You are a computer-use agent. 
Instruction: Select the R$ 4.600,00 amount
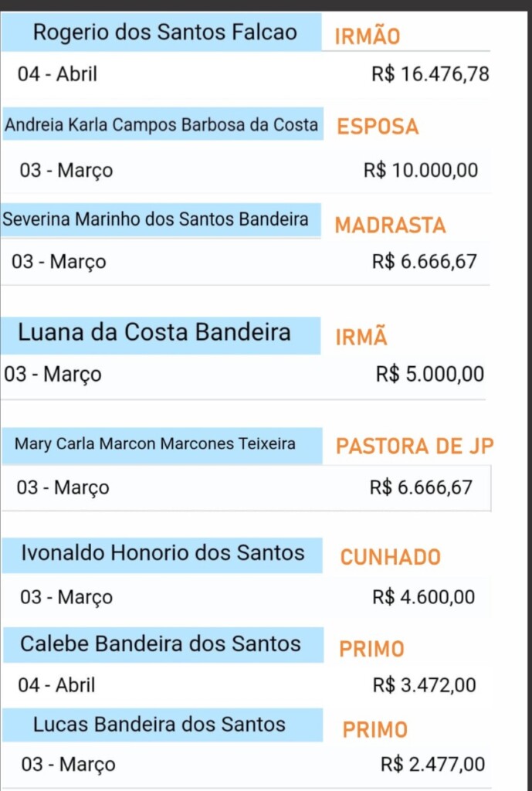[x=424, y=597]
